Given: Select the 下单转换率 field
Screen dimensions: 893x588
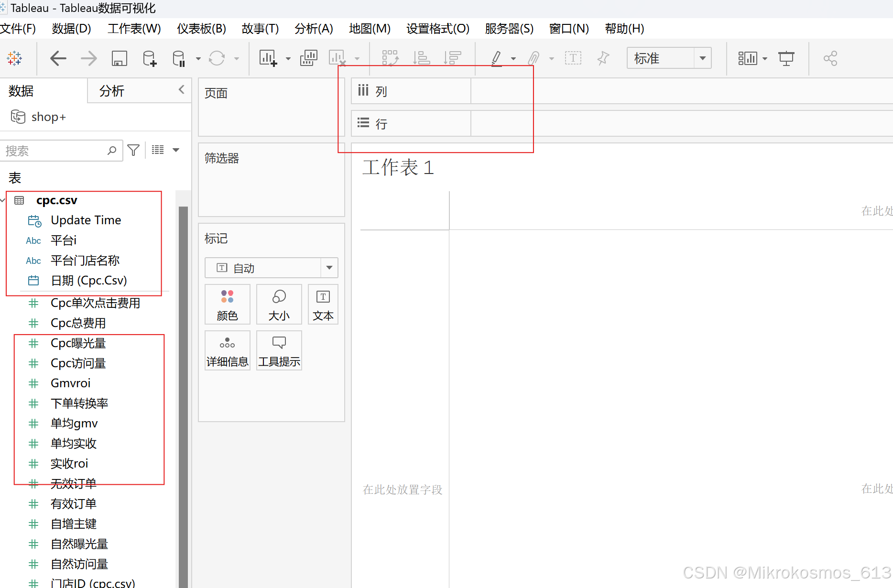Looking at the screenshot, I should click(x=79, y=403).
